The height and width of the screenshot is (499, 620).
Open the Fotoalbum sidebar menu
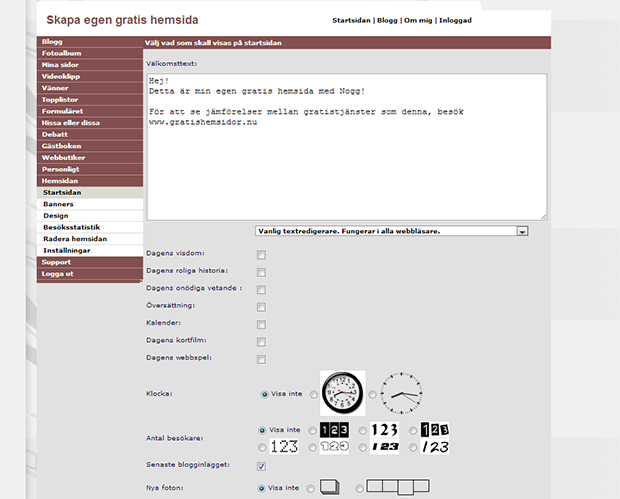click(x=62, y=53)
